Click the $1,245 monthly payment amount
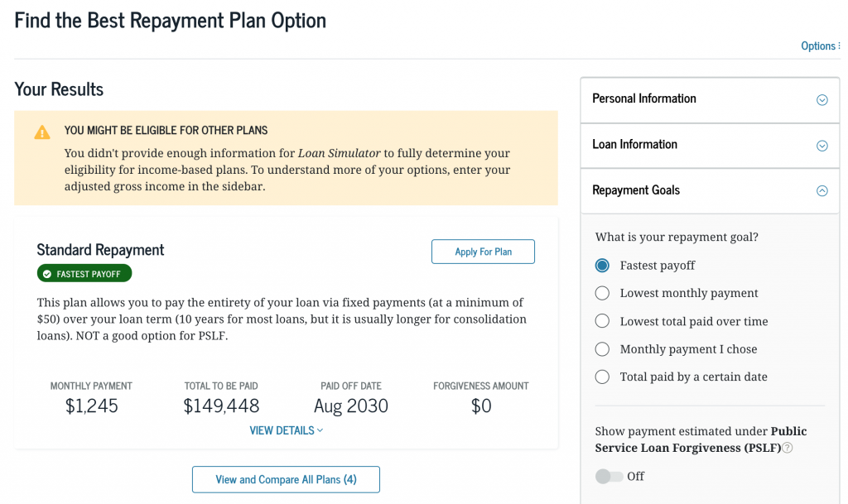Screen dimensions: 848x504 pyautogui.click(x=91, y=406)
